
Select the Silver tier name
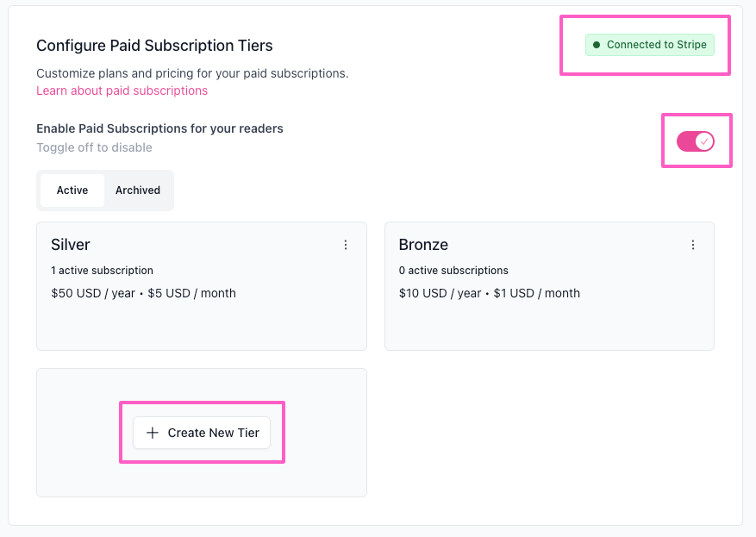click(71, 245)
